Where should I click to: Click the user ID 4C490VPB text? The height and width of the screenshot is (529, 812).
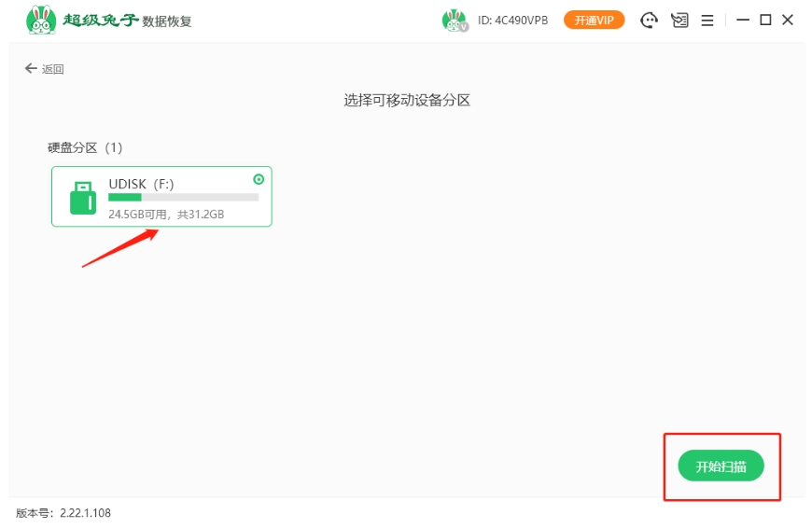(x=512, y=21)
